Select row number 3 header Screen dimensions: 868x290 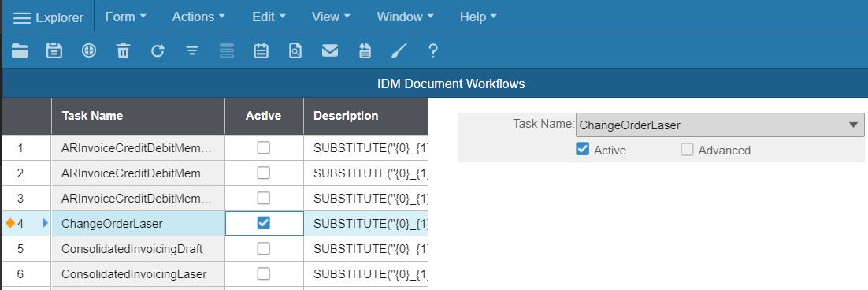pyautogui.click(x=26, y=198)
